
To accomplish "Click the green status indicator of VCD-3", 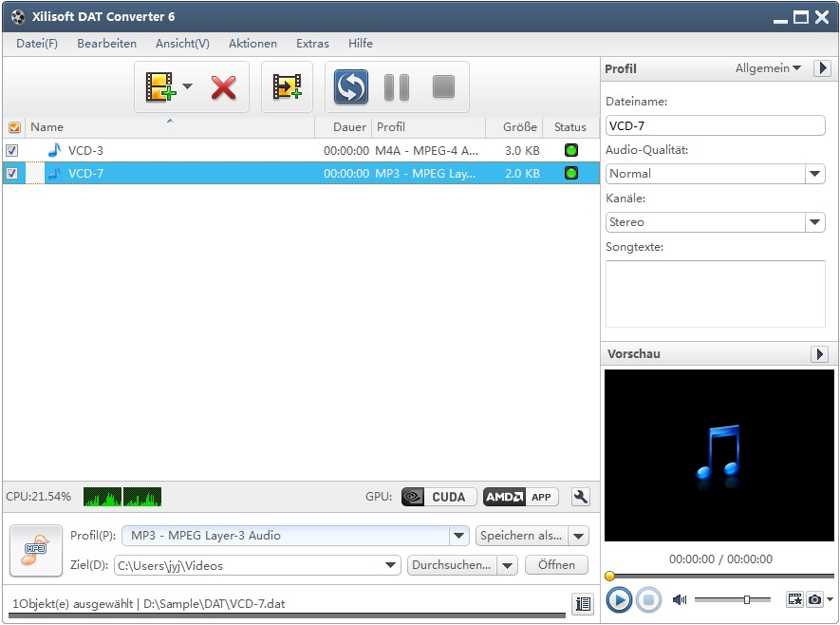I will [571, 150].
